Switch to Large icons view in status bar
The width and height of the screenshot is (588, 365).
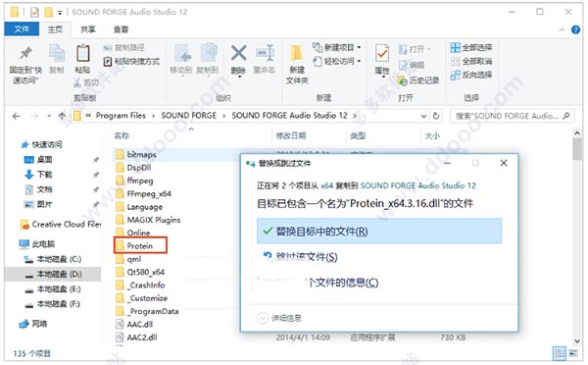(x=573, y=353)
